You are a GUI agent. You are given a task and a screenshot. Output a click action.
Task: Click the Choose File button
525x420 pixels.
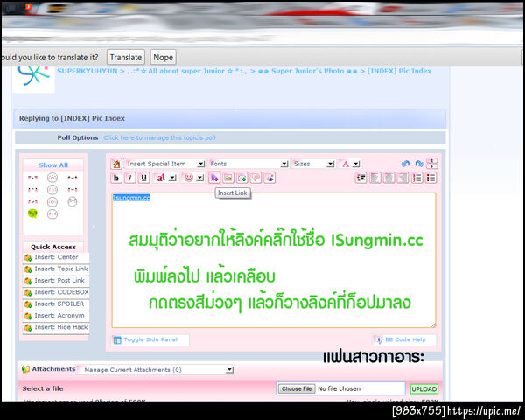[x=297, y=388]
